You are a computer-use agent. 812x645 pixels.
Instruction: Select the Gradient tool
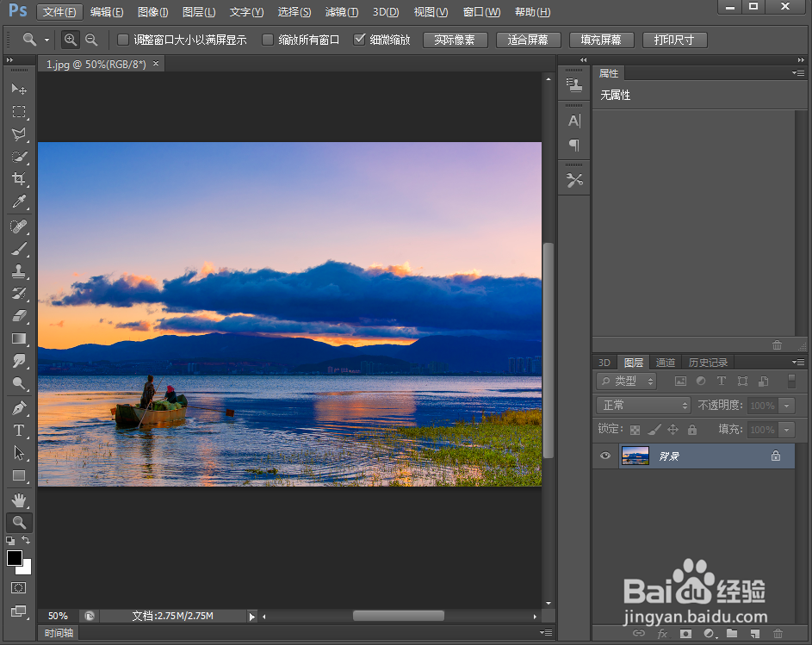click(19, 338)
